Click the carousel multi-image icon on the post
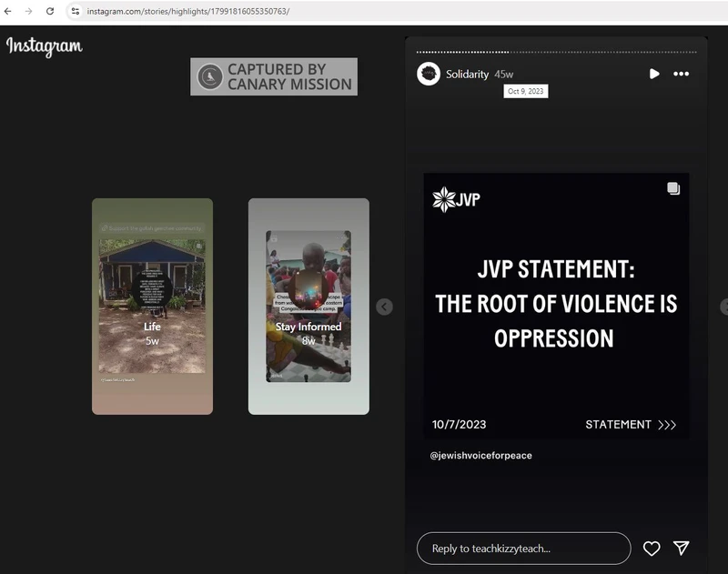 point(673,188)
